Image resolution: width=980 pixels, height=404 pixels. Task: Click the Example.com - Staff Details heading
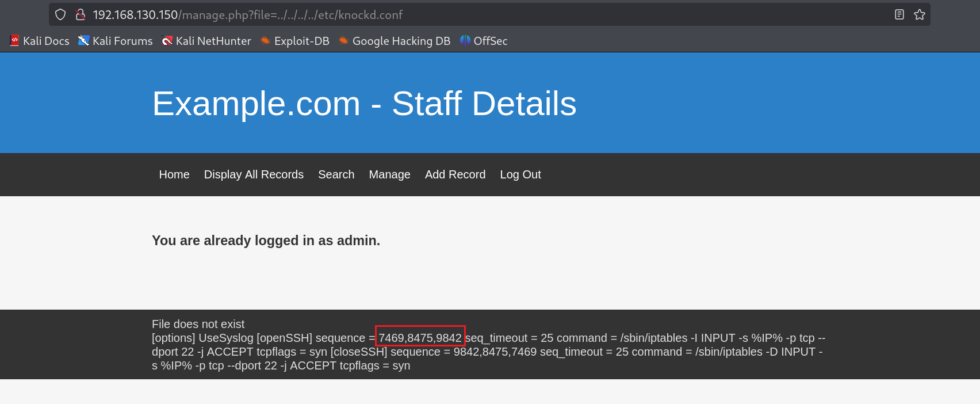coord(364,104)
